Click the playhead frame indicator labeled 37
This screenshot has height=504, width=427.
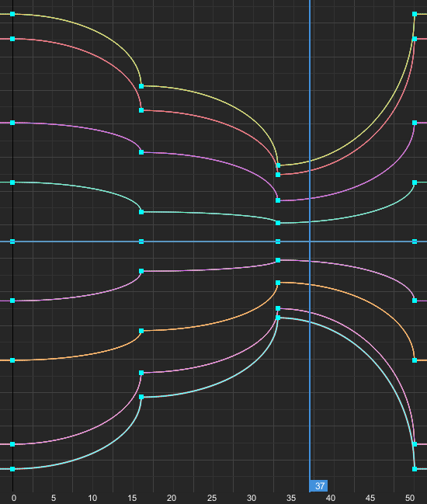tap(318, 485)
